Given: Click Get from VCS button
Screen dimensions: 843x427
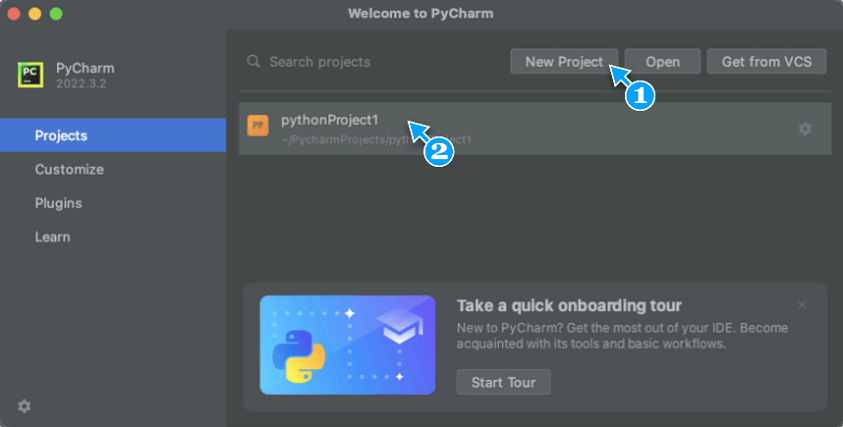Looking at the screenshot, I should [766, 62].
